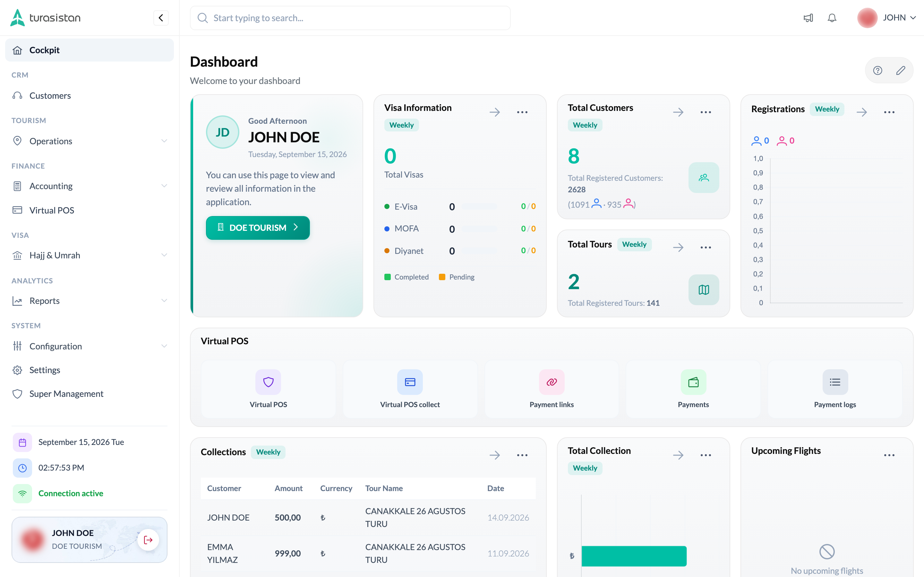Open Total Tours options ellipsis menu

[x=706, y=247]
